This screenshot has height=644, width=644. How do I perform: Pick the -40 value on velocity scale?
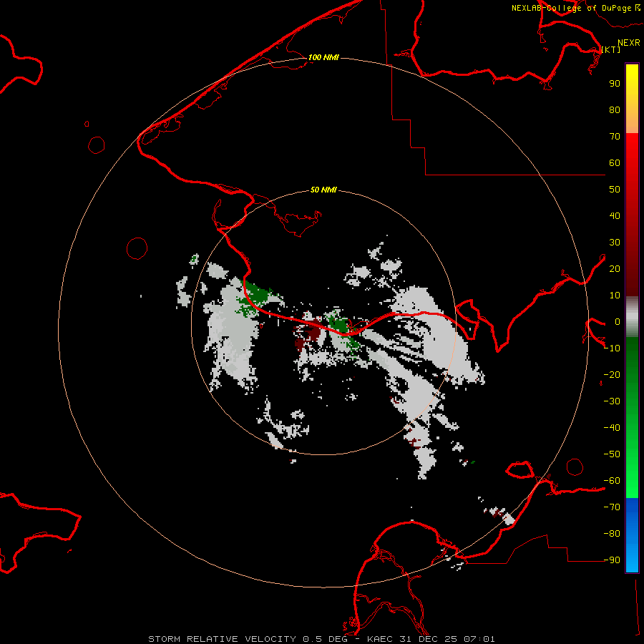click(612, 428)
